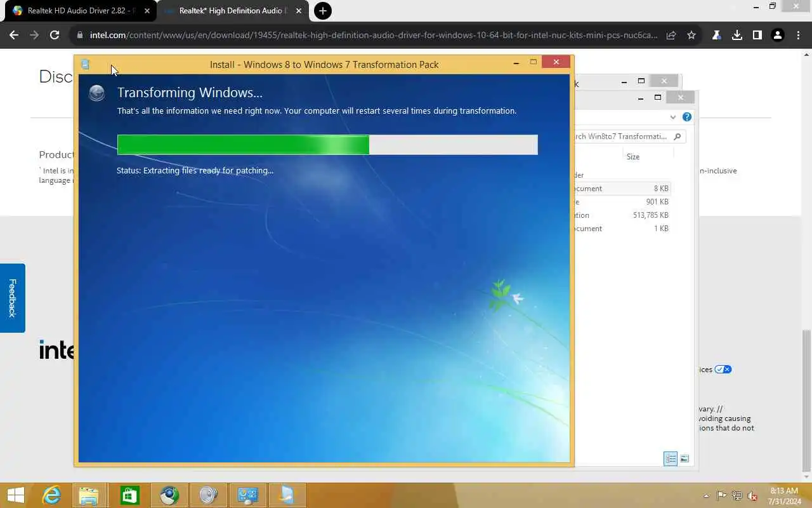This screenshot has width=812, height=508.
Task: Open the speaker app taskbar icon
Action: click(x=208, y=495)
